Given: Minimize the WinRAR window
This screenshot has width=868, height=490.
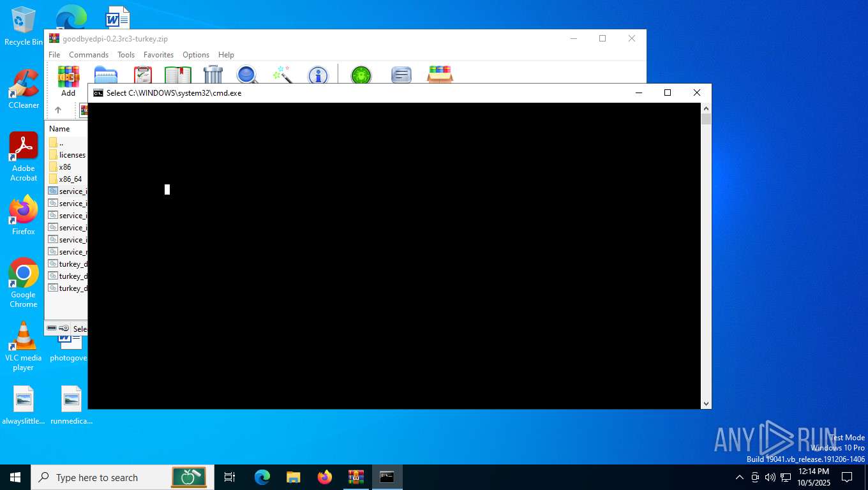Looking at the screenshot, I should coord(573,38).
